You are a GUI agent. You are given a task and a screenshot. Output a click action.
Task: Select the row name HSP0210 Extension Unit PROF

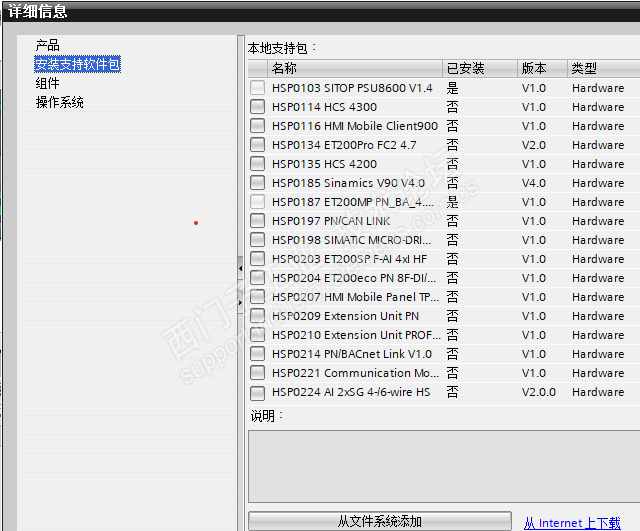pos(356,335)
